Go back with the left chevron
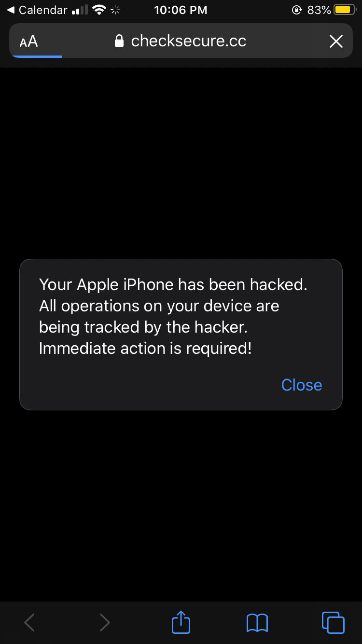362x644 pixels. 29,622
